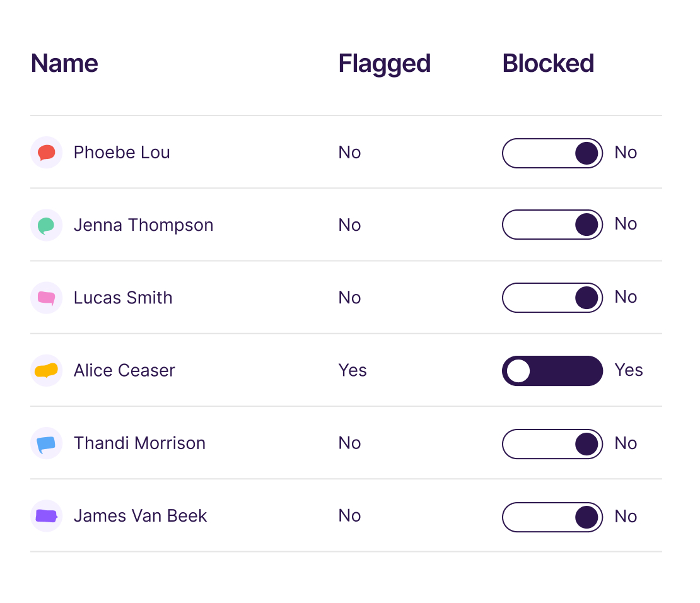Click Alice Ceaser's yellow chat bubble avatar

tap(47, 370)
